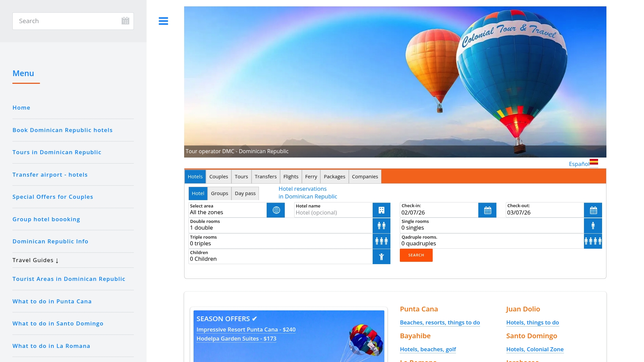Open What to do in Santo Domingo
The height and width of the screenshot is (362, 644).
coord(58,323)
